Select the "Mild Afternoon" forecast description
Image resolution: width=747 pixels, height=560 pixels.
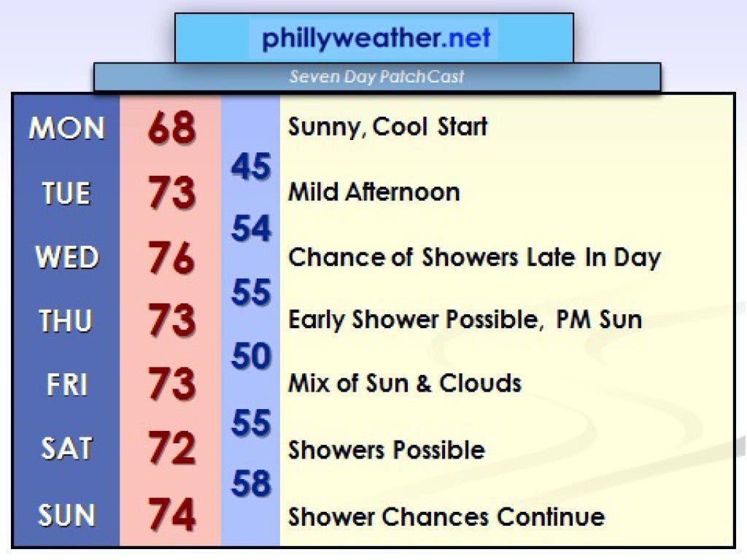374,192
